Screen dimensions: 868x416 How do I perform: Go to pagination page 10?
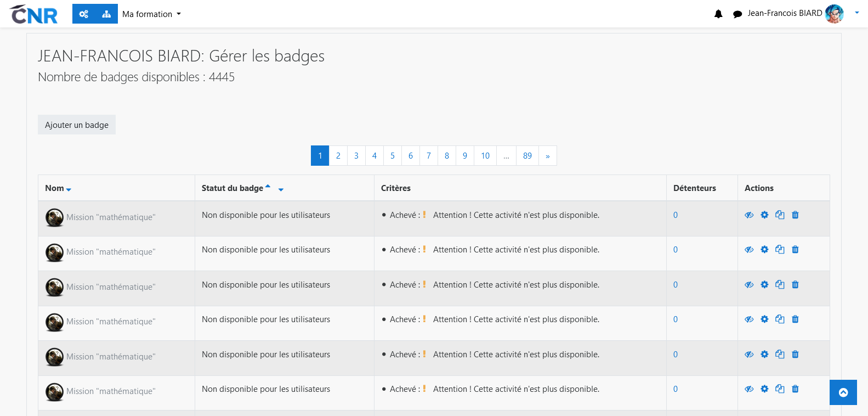click(485, 156)
